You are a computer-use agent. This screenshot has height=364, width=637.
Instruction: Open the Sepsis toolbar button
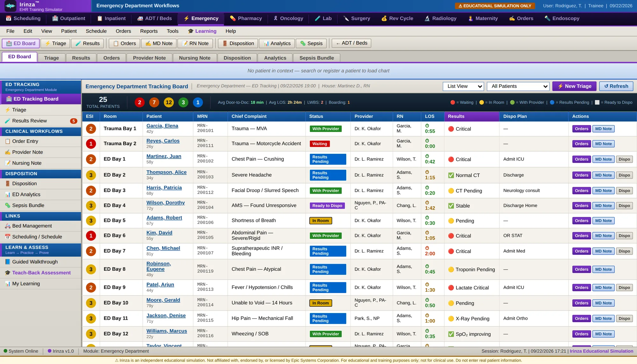(x=311, y=43)
